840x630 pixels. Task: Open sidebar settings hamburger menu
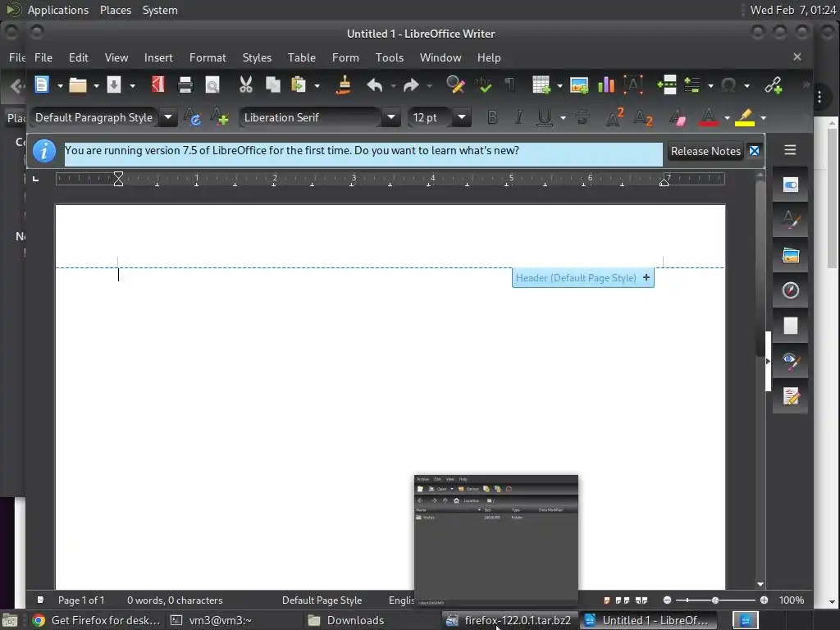click(790, 150)
